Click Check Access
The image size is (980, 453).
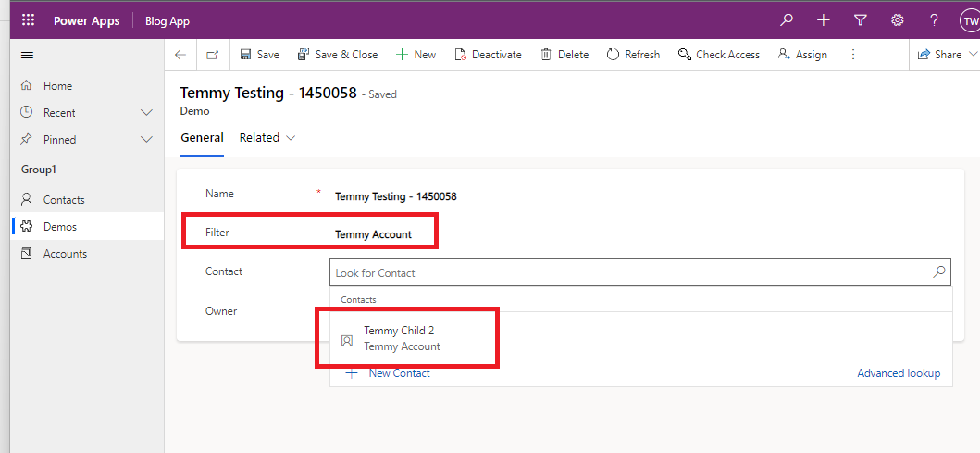click(719, 55)
